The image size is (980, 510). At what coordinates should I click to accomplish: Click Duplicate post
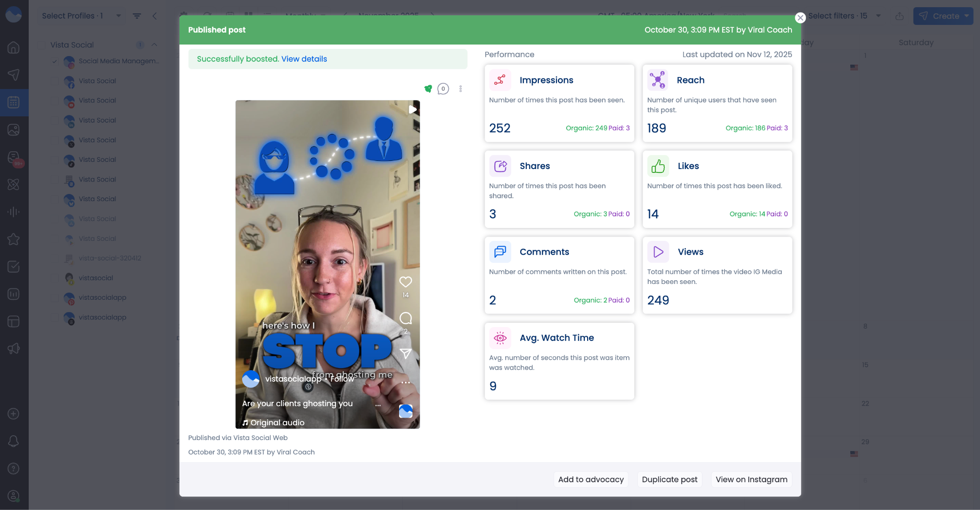(669, 479)
